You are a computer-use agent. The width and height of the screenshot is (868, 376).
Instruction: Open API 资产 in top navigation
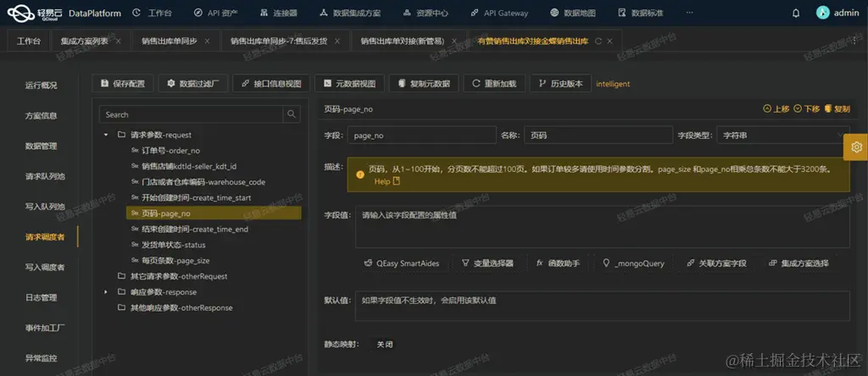tap(216, 13)
